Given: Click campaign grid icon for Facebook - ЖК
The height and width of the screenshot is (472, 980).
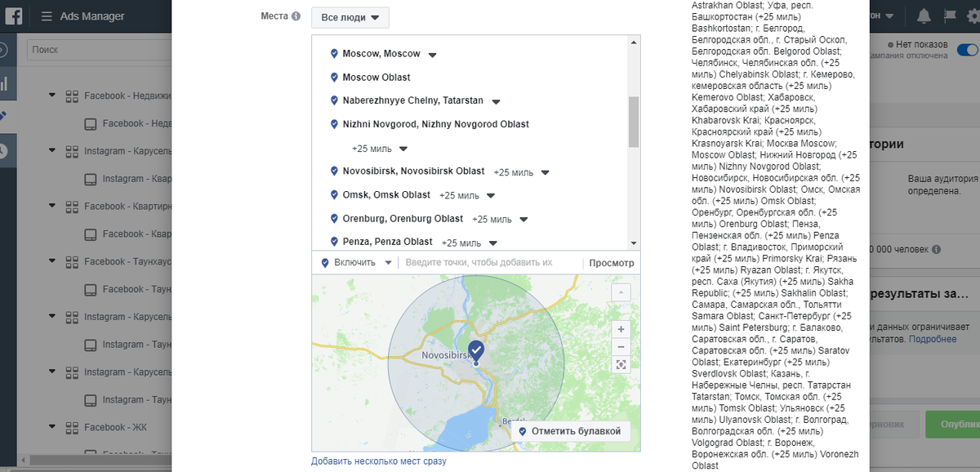Looking at the screenshot, I should tap(71, 427).
